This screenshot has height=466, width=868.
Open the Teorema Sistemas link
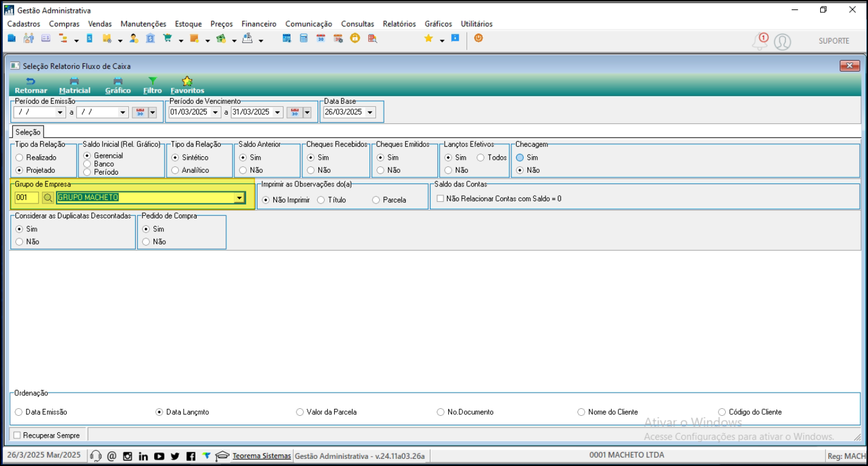(262, 456)
